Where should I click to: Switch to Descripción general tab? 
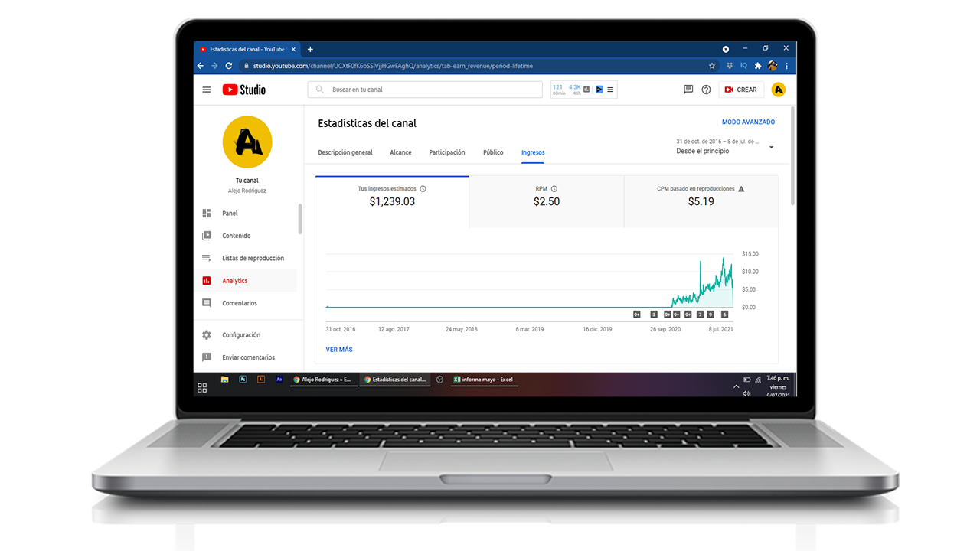tap(345, 152)
